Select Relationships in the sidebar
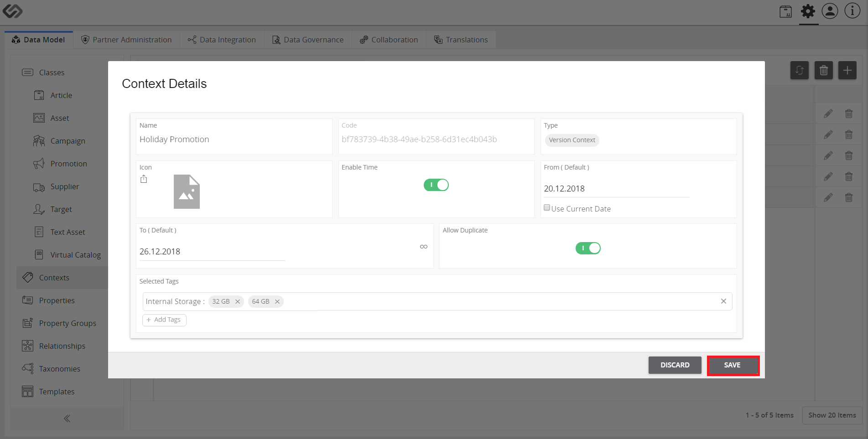This screenshot has width=868, height=439. [x=62, y=346]
